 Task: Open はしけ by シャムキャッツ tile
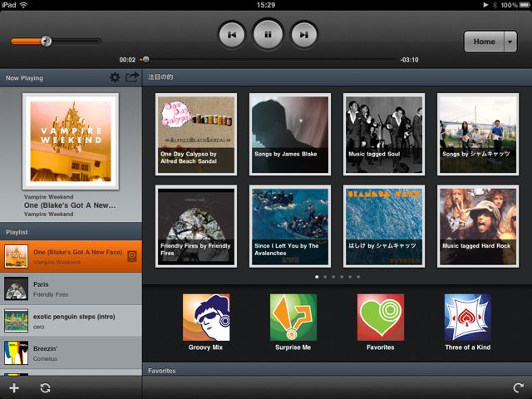pos(384,226)
